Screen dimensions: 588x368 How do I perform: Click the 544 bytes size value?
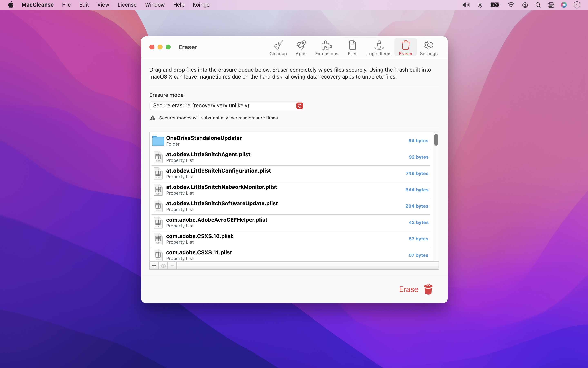click(417, 190)
